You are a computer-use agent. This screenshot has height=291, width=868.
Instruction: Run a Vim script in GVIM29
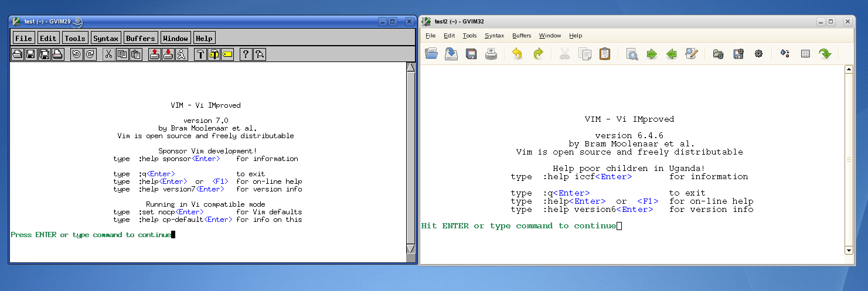pyautogui.click(x=181, y=54)
